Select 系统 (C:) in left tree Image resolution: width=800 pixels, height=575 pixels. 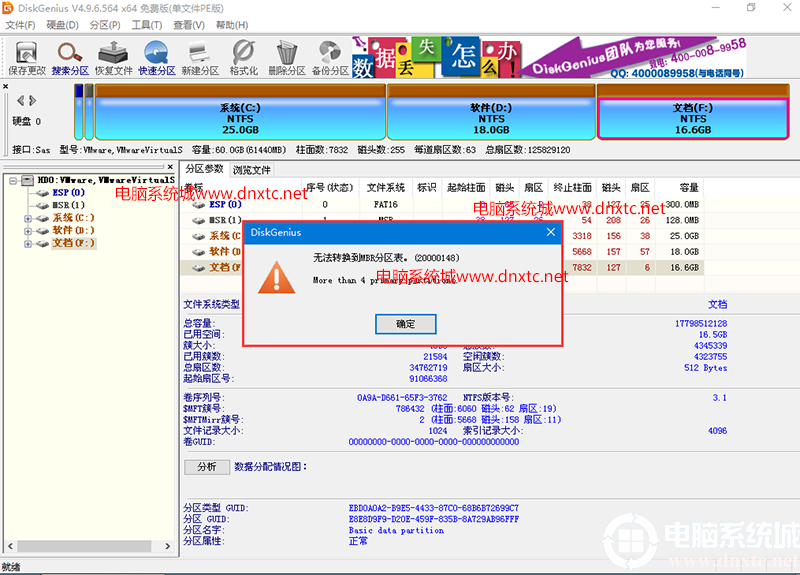pos(73,218)
